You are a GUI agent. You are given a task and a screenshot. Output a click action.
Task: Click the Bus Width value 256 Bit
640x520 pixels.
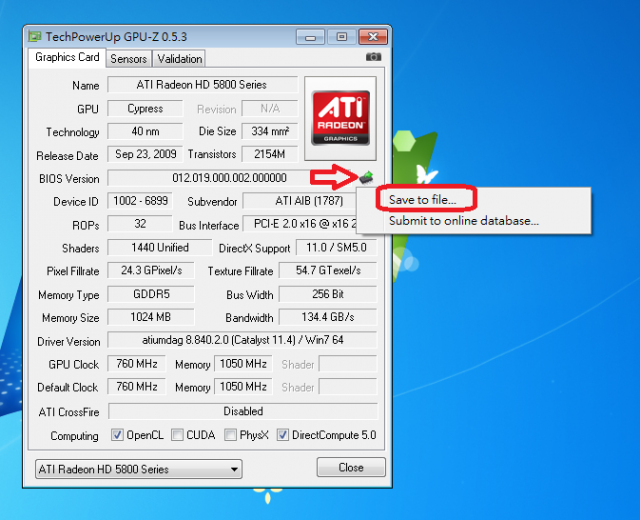pyautogui.click(x=328, y=294)
